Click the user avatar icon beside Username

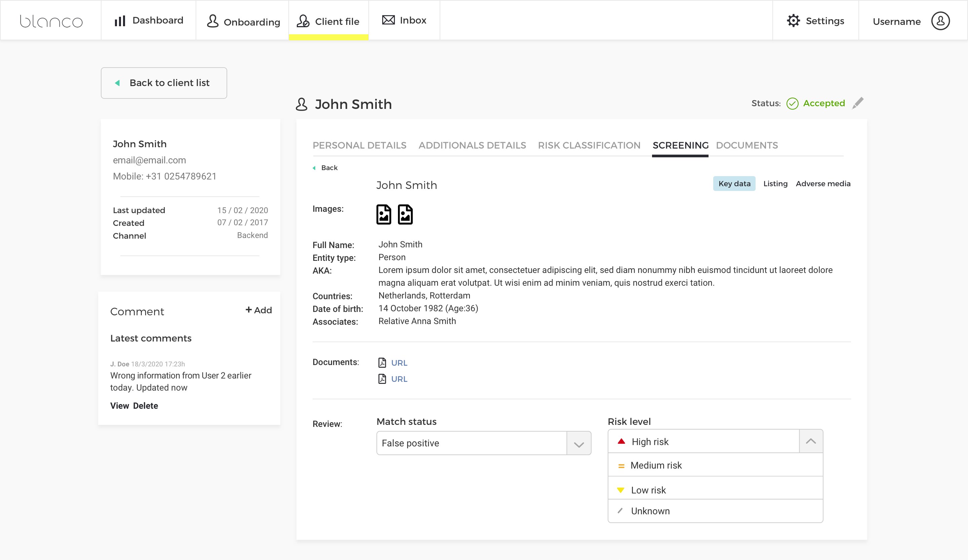940,21
